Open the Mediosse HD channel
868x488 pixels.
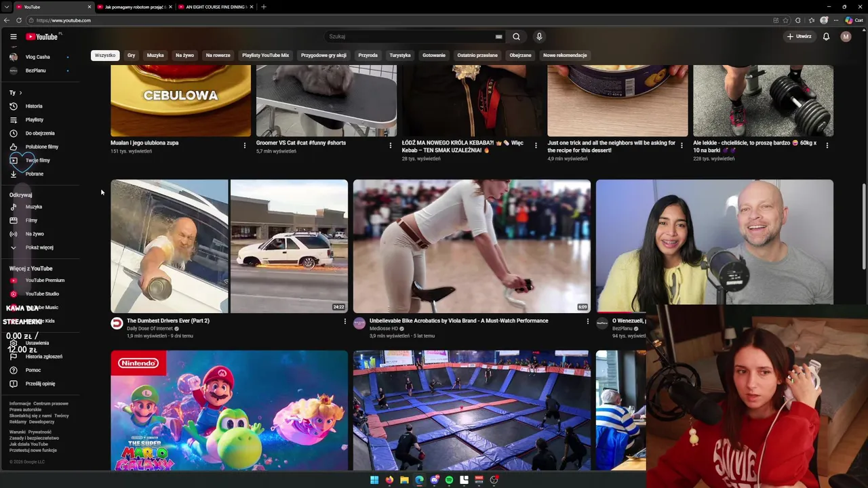tap(384, 329)
